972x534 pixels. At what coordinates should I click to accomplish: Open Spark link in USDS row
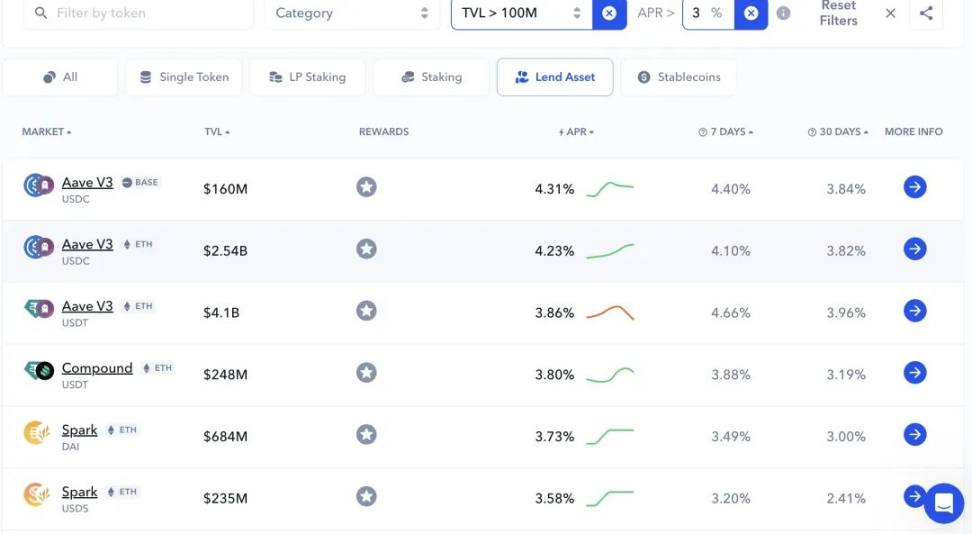79,492
